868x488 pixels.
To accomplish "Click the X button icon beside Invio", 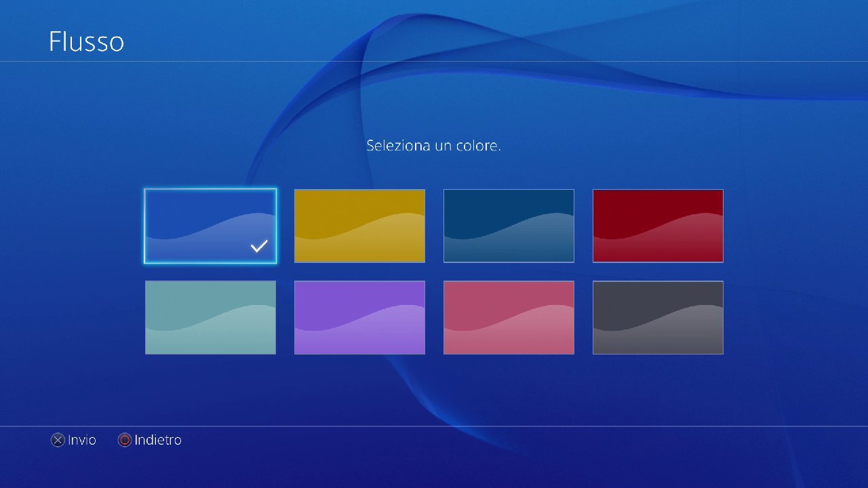I will click(x=58, y=440).
